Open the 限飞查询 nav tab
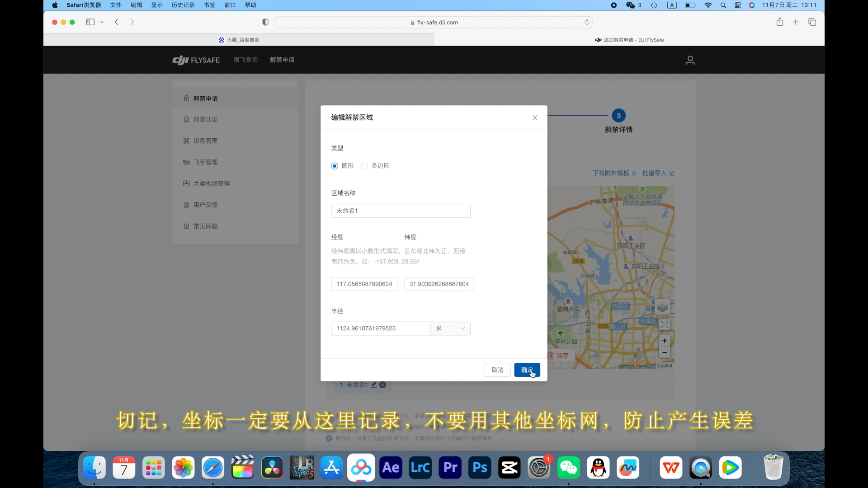Image resolution: width=868 pixels, height=488 pixels. [245, 60]
